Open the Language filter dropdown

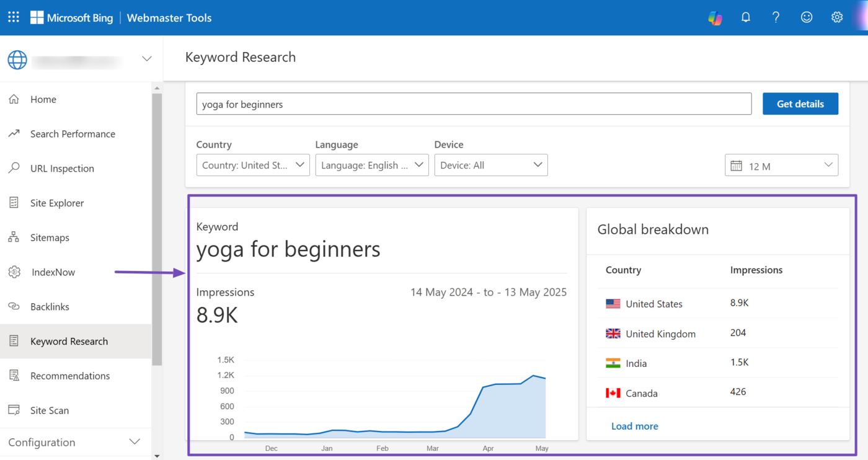coord(372,166)
